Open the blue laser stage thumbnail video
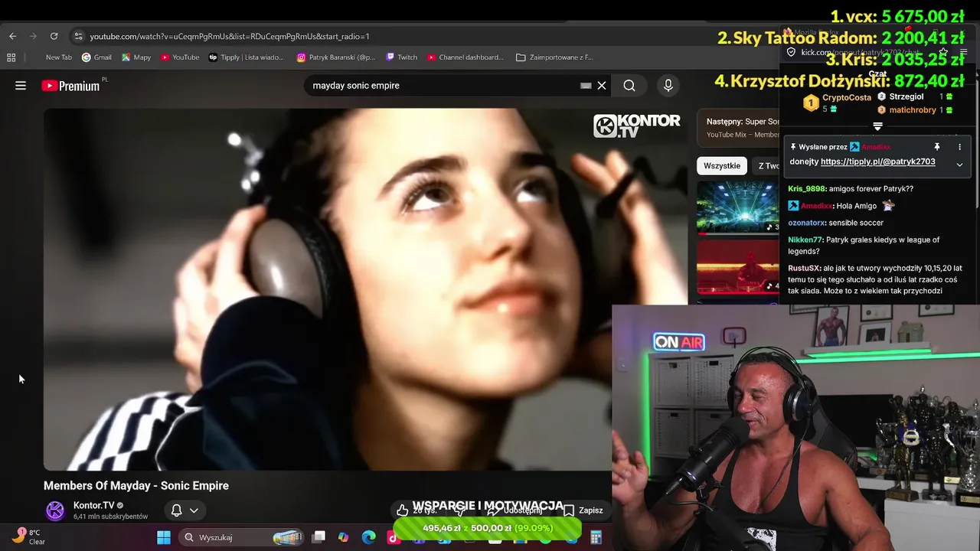 pos(738,207)
